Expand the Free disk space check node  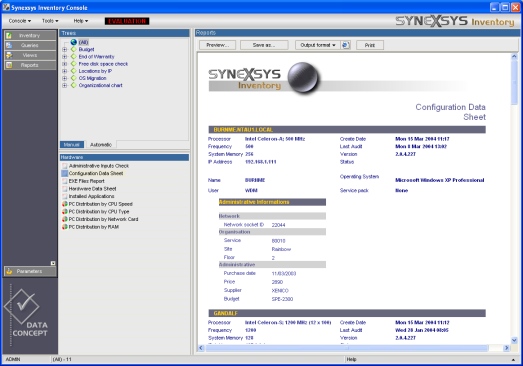(65, 64)
